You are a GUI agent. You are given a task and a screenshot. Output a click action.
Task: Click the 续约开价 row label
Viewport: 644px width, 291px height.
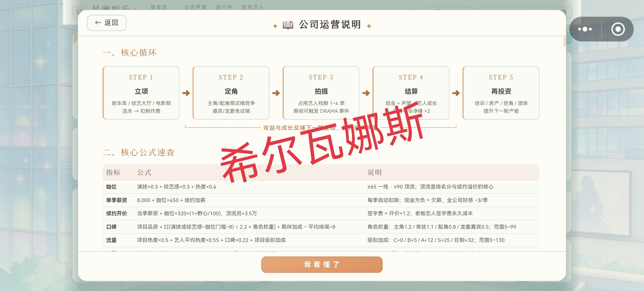pyautogui.click(x=117, y=213)
